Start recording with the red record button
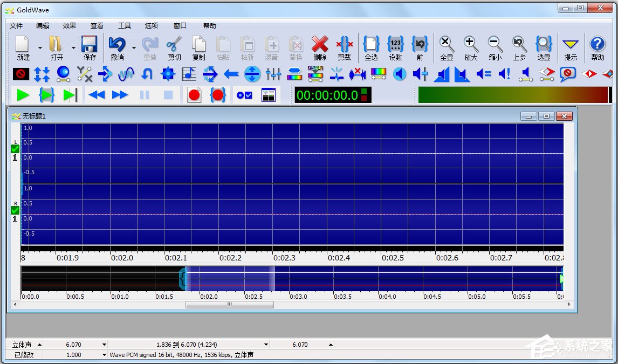 (x=194, y=95)
